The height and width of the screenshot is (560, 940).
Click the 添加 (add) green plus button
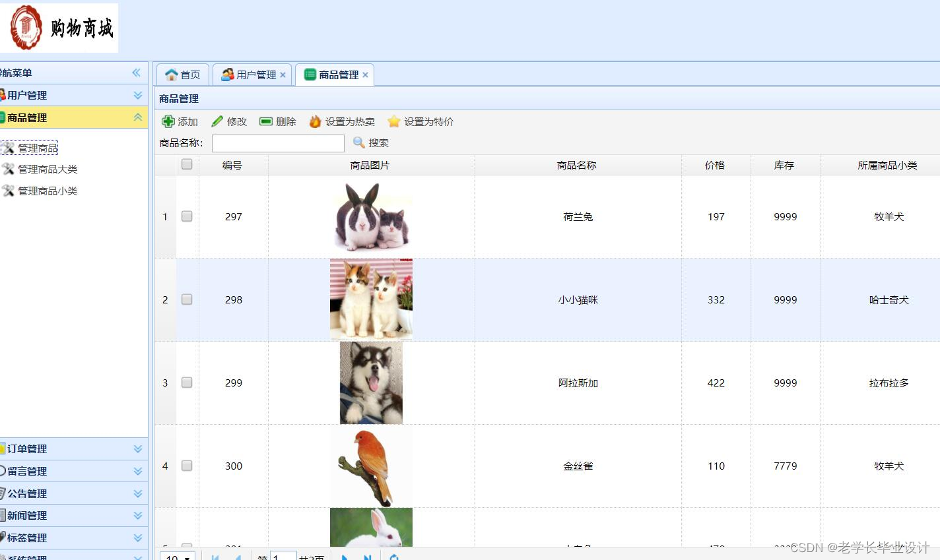(x=180, y=121)
